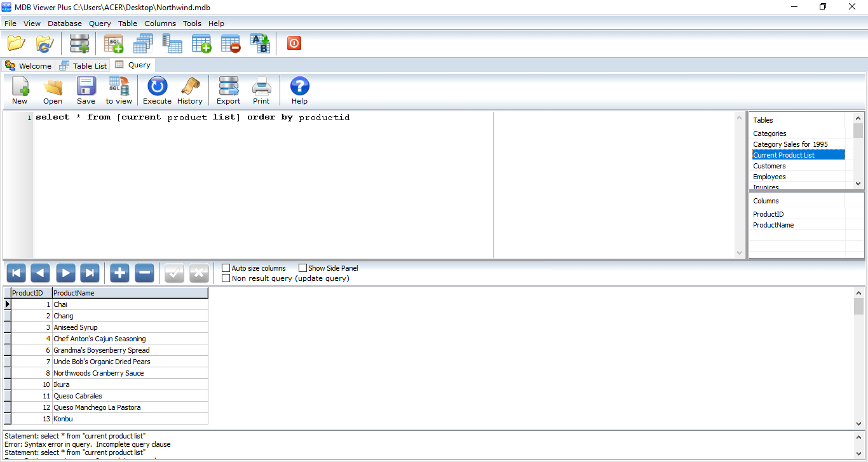
Task: Save the current query
Action: coord(86,91)
